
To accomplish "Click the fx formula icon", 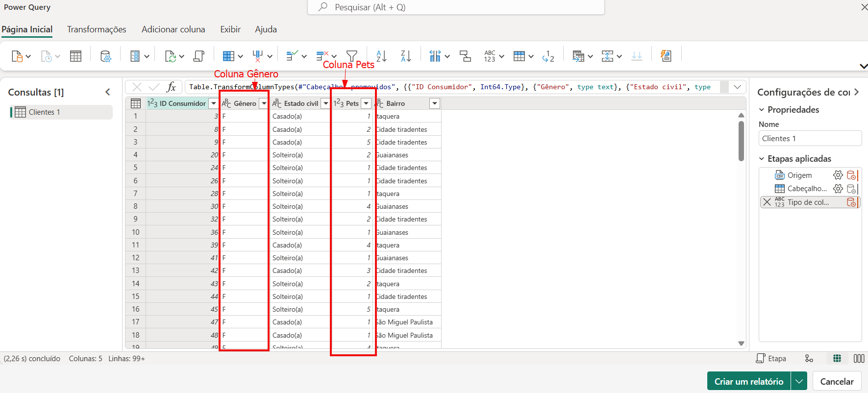I will [171, 87].
